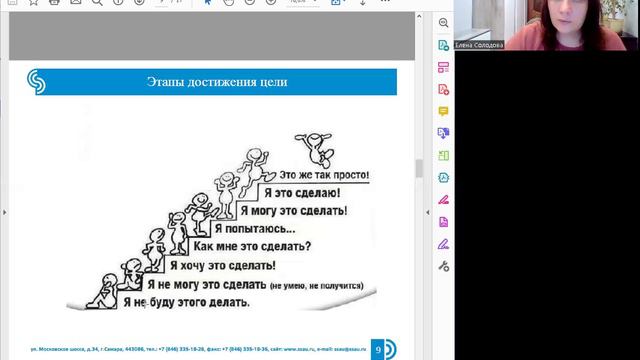Click the www.ssau.ru link in the footer
This screenshot has width=640, height=360.
(299, 349)
